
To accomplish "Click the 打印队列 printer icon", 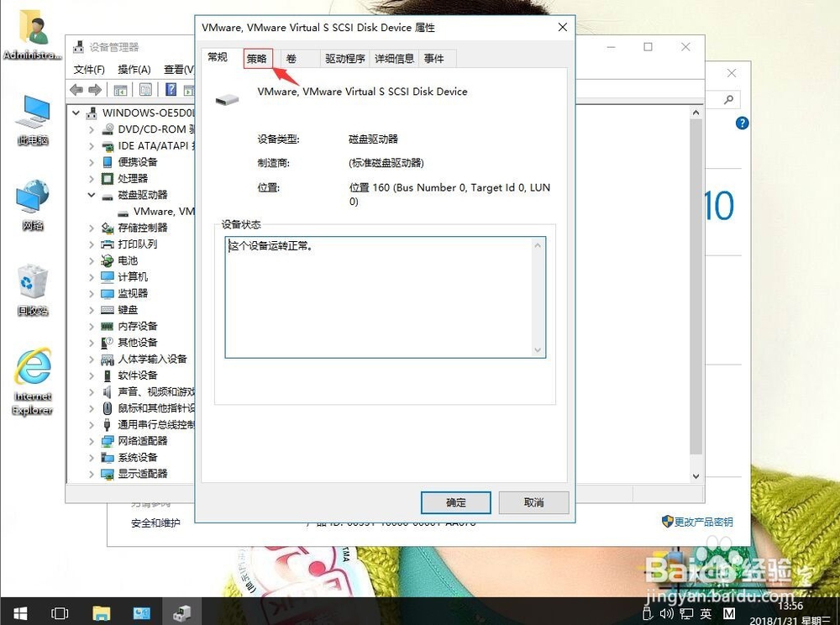I will pyautogui.click(x=108, y=244).
